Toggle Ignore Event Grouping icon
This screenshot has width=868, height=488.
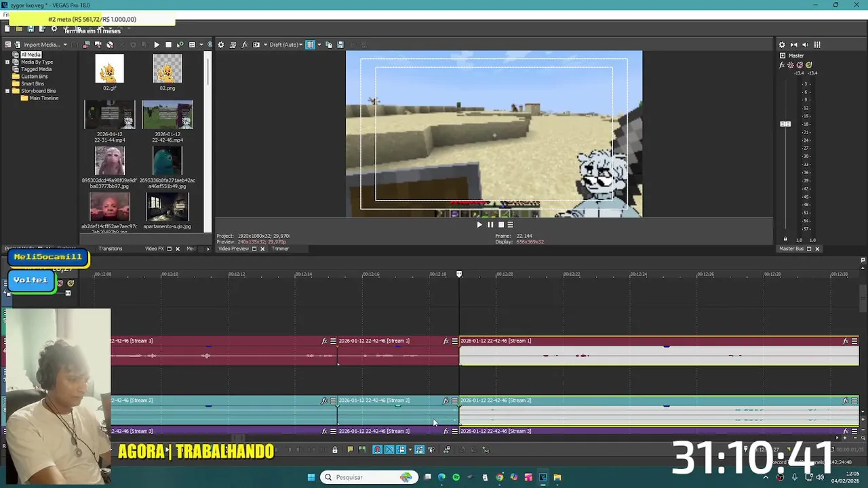pyautogui.click(x=447, y=449)
